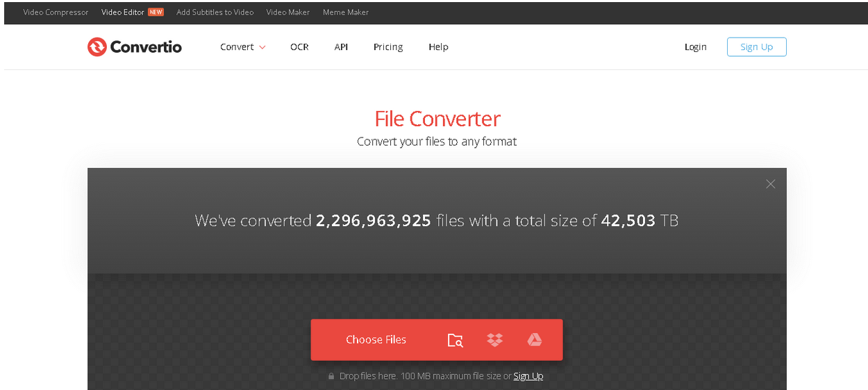Open the Video Compressor tool link
The image size is (868, 390).
[x=56, y=12]
